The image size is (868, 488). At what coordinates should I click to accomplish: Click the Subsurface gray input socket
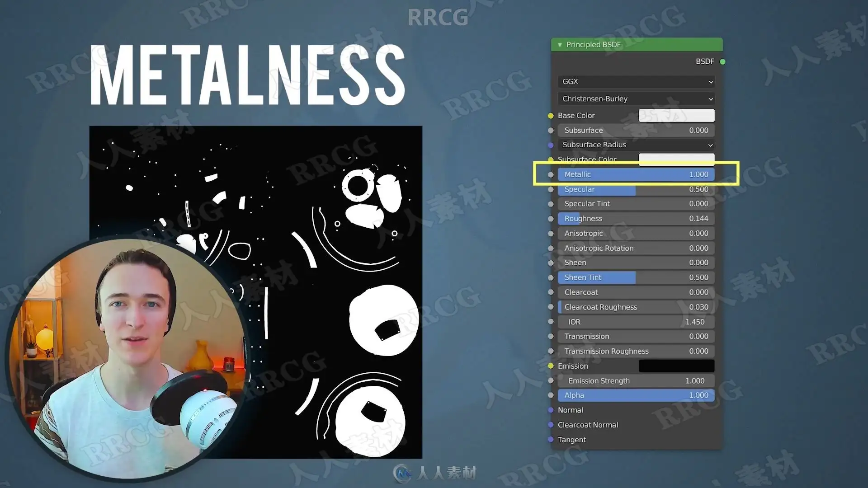point(551,131)
